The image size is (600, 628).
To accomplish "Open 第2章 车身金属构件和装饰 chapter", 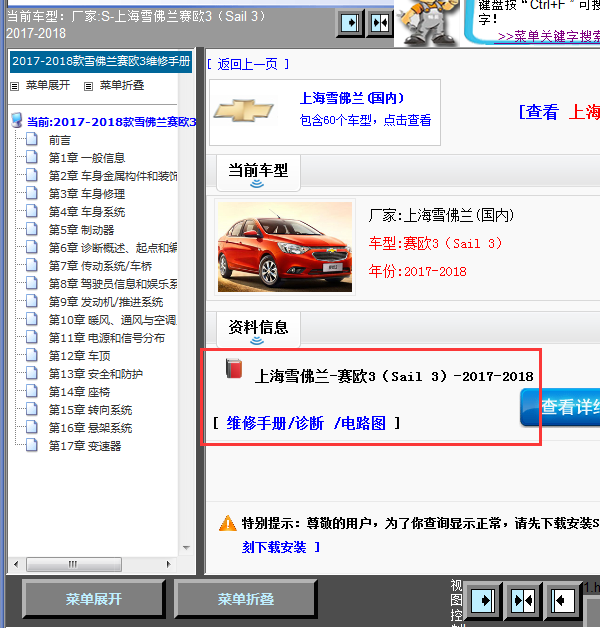I will [x=113, y=176].
